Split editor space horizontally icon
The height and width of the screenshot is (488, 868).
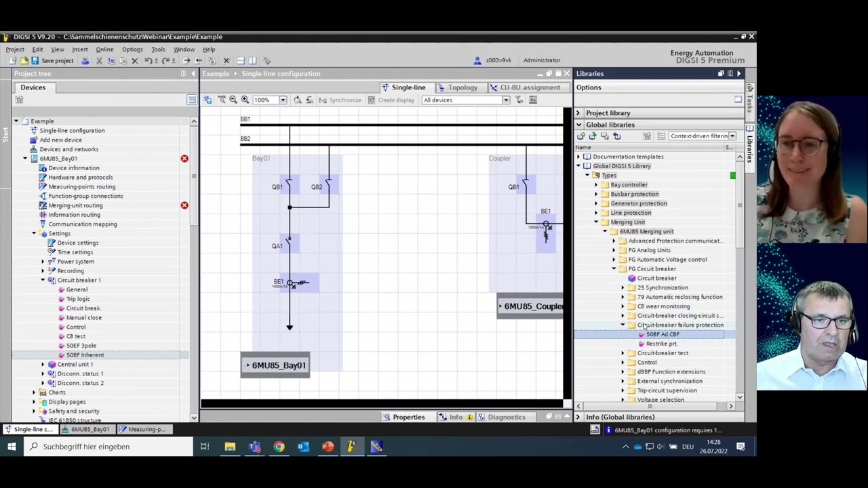pos(241,60)
